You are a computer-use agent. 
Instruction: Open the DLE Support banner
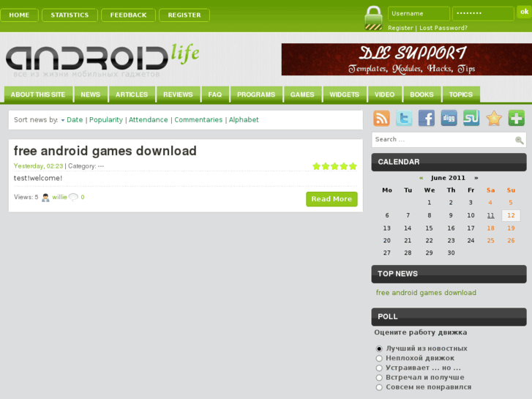point(406,59)
